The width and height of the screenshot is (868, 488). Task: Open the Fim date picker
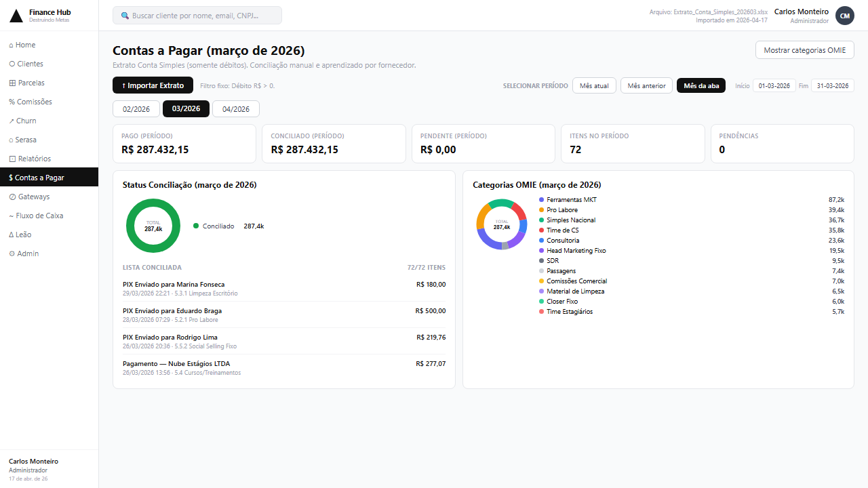tap(832, 85)
